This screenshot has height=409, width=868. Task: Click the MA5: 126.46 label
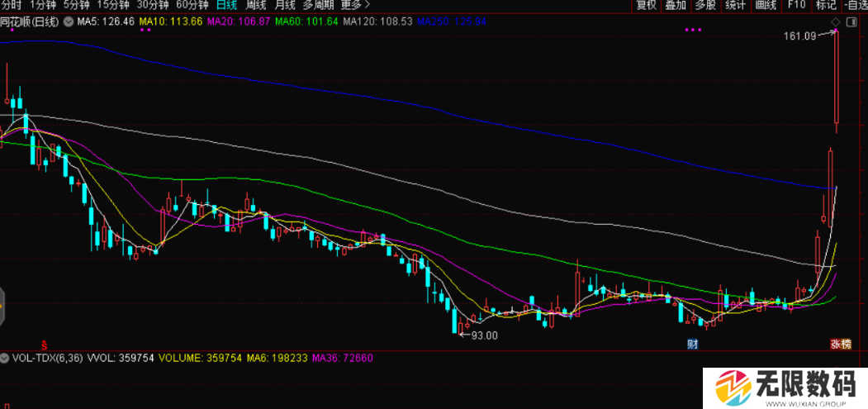pyautogui.click(x=106, y=21)
